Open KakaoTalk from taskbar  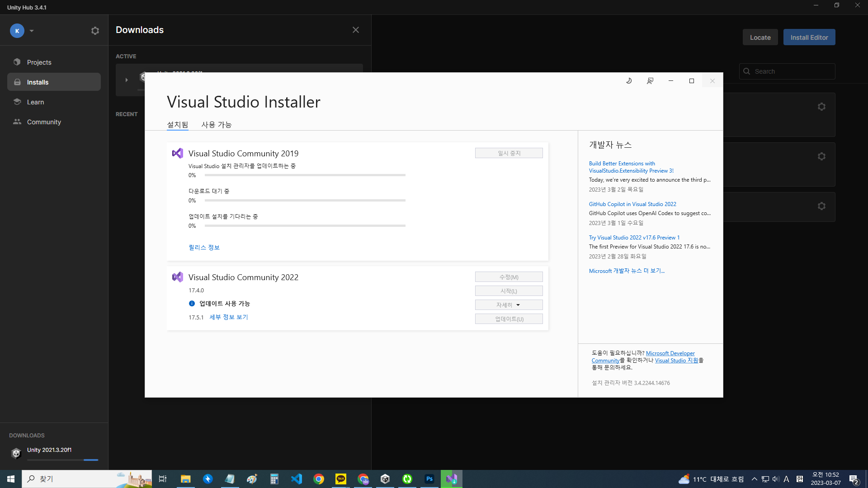341,479
